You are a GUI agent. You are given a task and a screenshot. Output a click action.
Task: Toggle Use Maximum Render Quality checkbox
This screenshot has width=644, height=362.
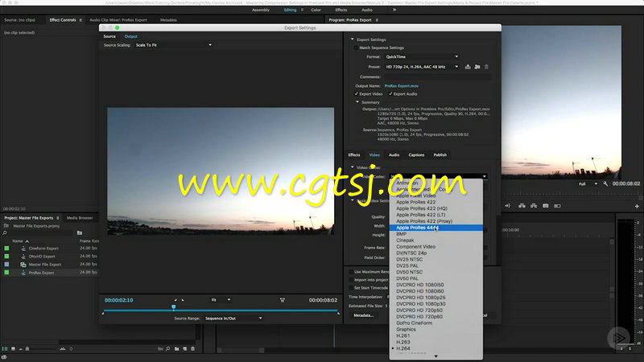point(351,272)
